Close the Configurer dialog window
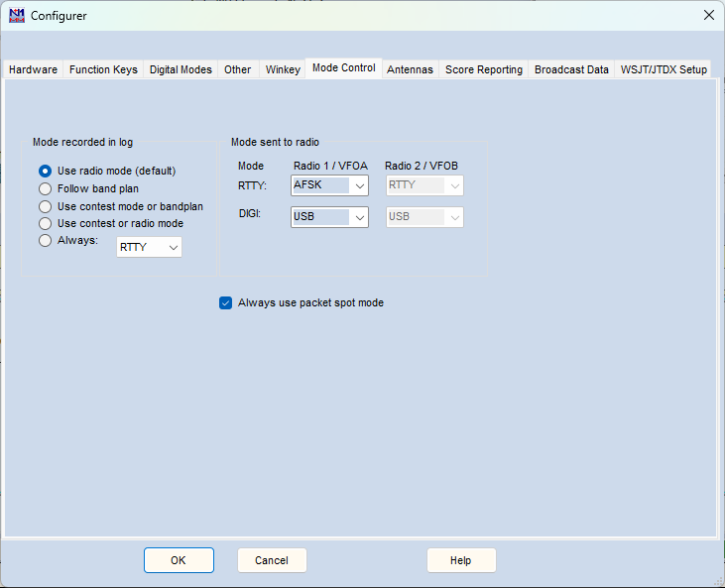Image resolution: width=725 pixels, height=588 pixels. point(708,15)
